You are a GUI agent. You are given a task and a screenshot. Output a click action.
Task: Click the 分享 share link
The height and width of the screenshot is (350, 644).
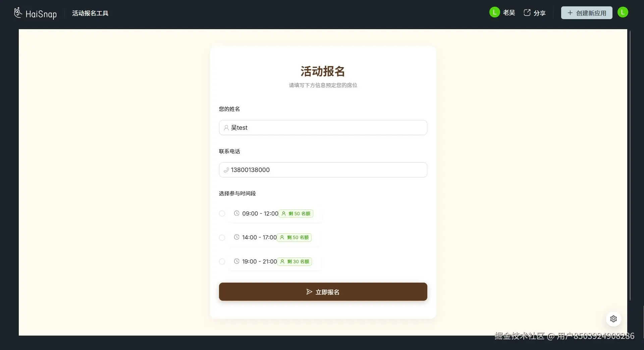[535, 13]
